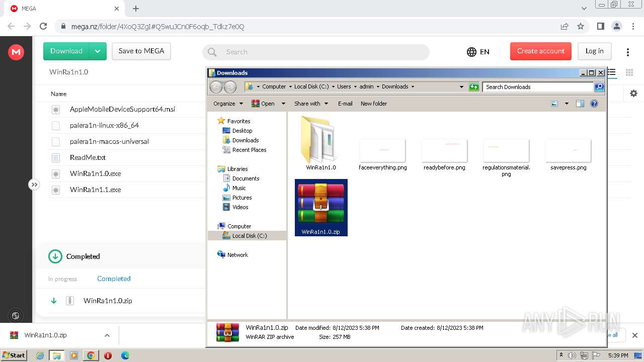This screenshot has width=644, height=362.
Task: Change view using the Explorer view icon
Action: pos(554,104)
